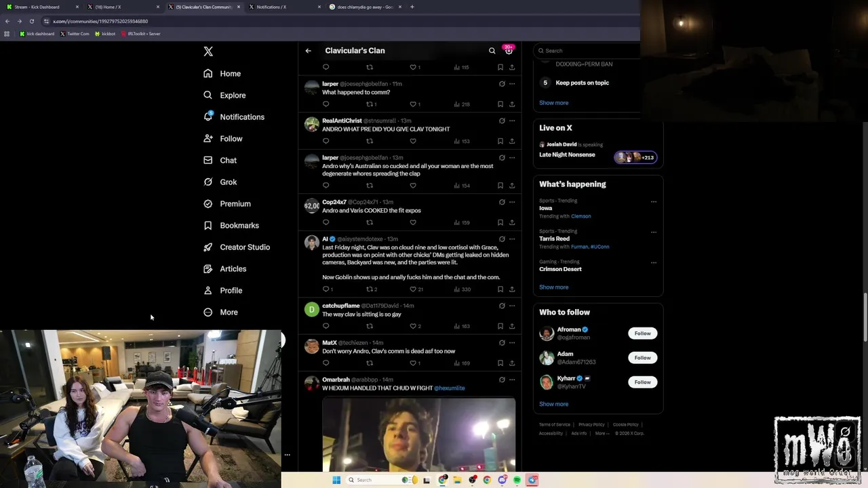
Task: Bookmark larper's 'Australian' post
Action: tap(500, 185)
